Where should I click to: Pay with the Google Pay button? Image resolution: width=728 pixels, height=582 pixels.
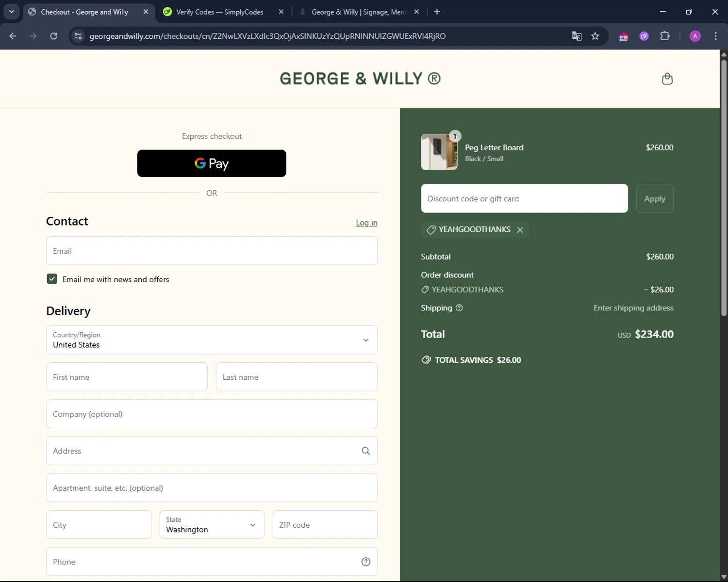tap(212, 163)
